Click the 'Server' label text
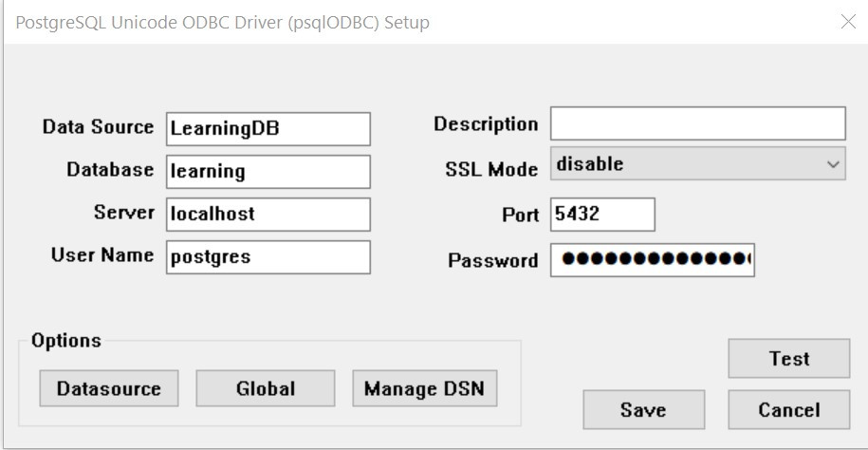This screenshot has height=450, width=868. coord(124,213)
